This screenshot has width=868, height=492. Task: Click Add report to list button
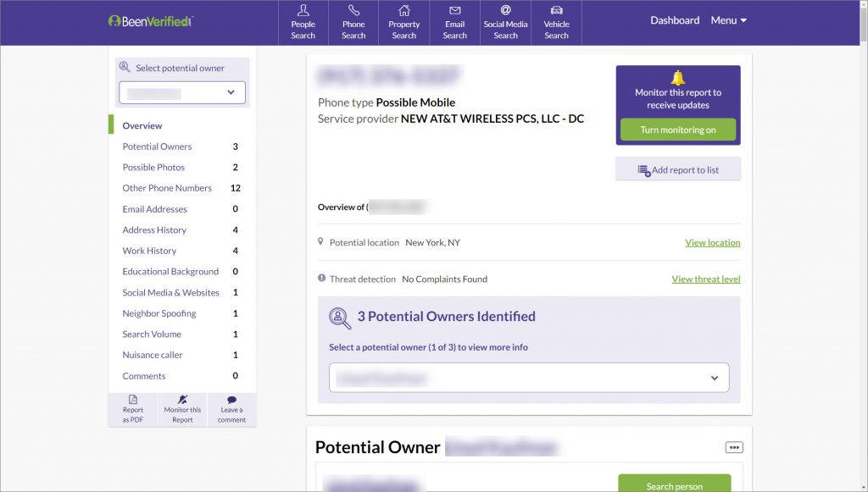click(677, 169)
